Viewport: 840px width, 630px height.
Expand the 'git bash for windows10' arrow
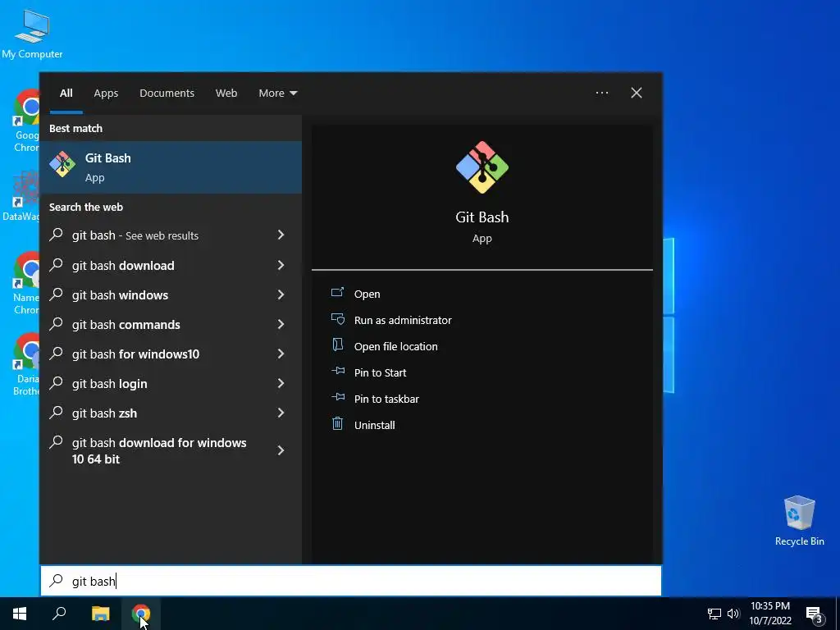click(281, 353)
